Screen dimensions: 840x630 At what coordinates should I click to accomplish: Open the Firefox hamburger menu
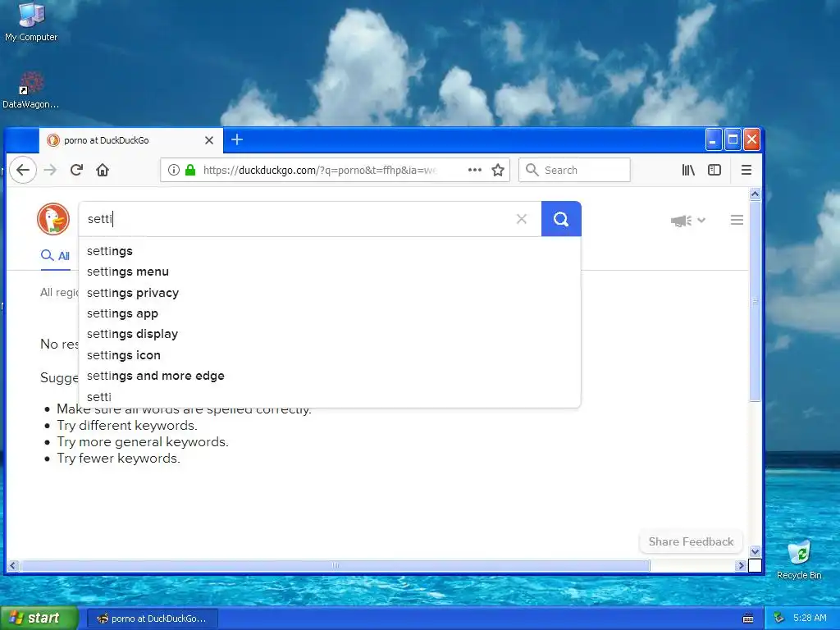point(746,171)
